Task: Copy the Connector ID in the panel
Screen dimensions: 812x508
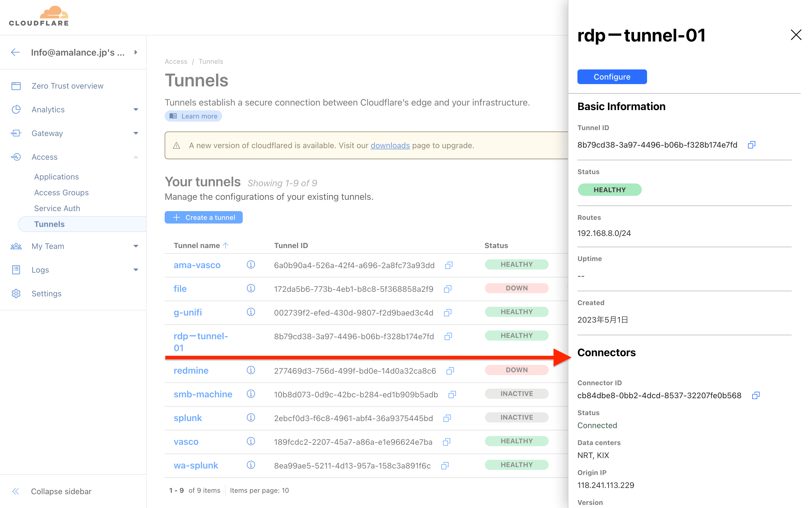Action: click(x=756, y=395)
